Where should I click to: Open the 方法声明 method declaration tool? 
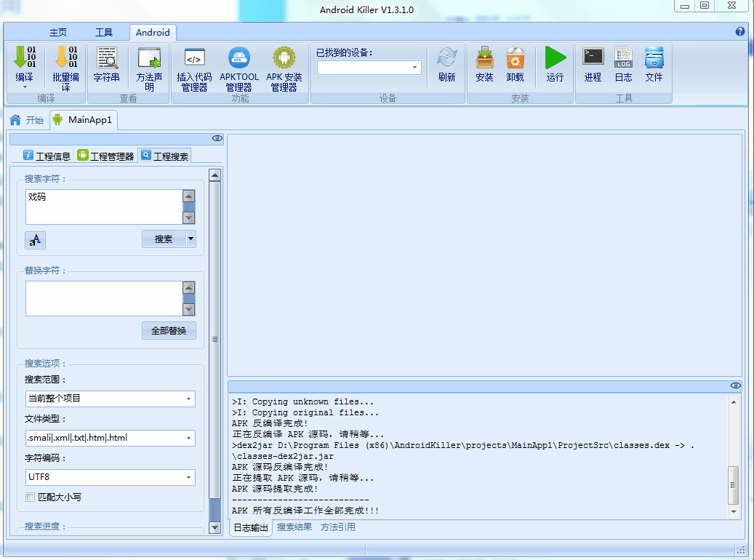pos(149,68)
